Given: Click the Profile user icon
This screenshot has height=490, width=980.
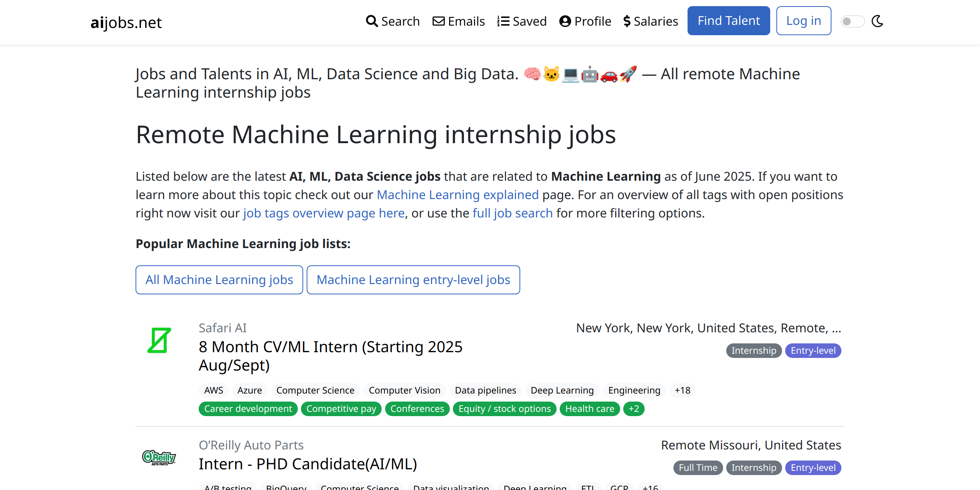Looking at the screenshot, I should 565,21.
